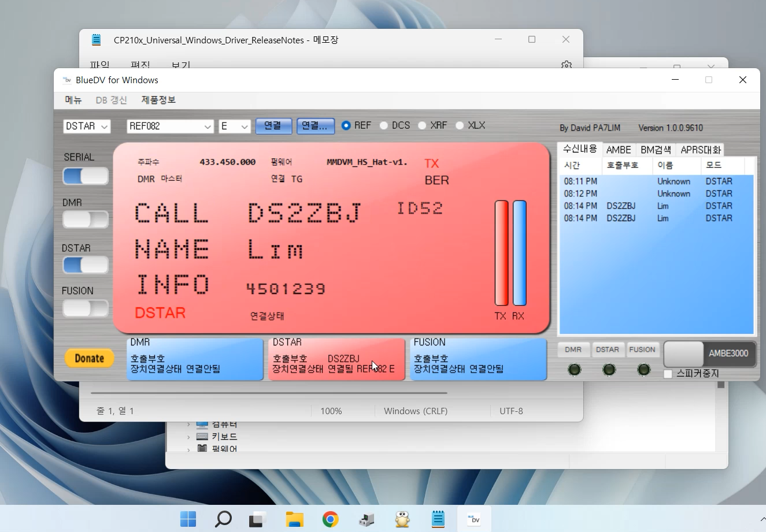Image resolution: width=766 pixels, height=532 pixels.
Task: Click small DSTAR button beside AMBE3000
Action: (608, 349)
